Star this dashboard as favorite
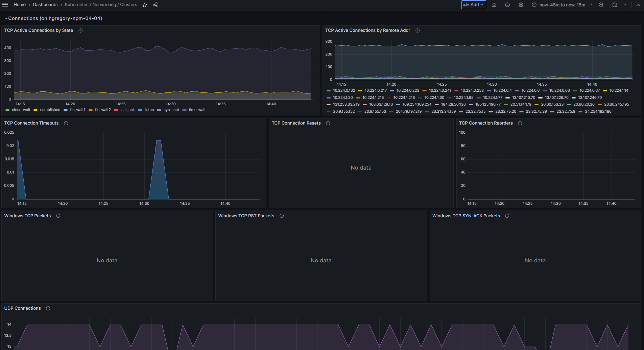This screenshot has height=350, width=644. tap(145, 5)
